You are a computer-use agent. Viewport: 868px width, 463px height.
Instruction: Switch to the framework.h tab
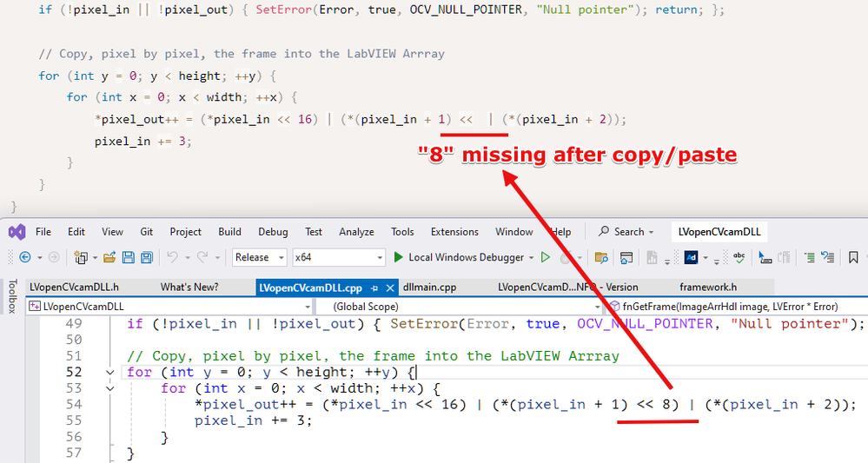pos(708,287)
